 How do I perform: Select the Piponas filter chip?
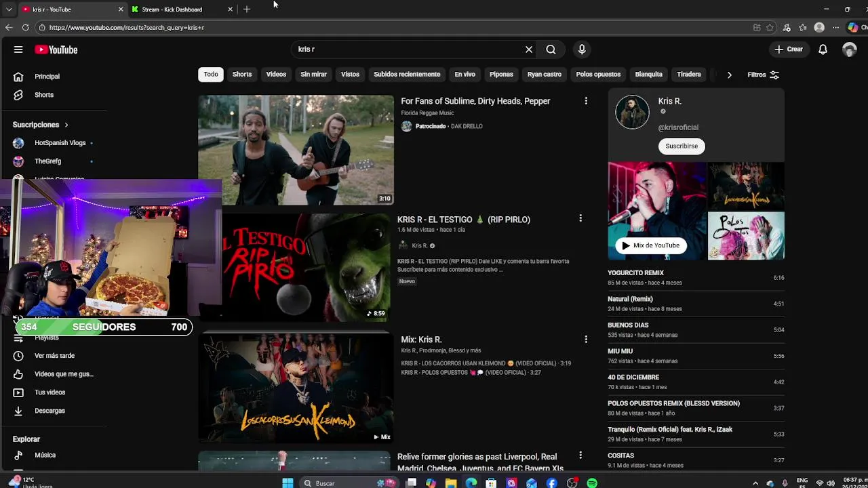pos(501,75)
